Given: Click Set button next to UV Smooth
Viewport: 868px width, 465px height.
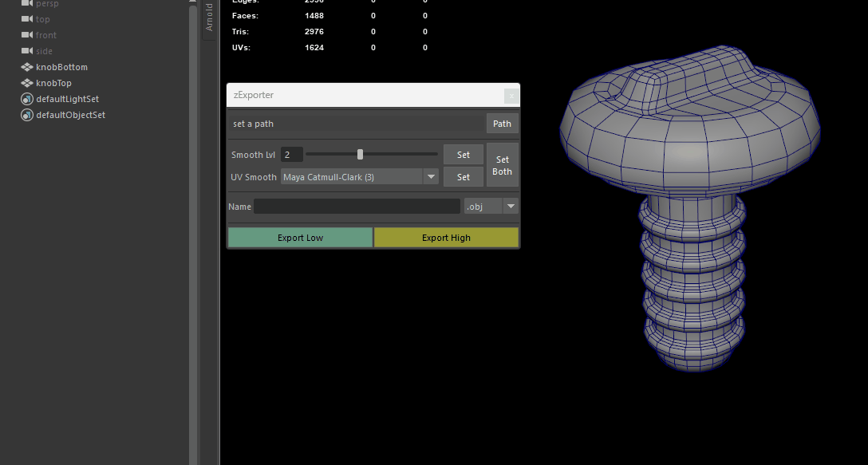Looking at the screenshot, I should pos(464,177).
